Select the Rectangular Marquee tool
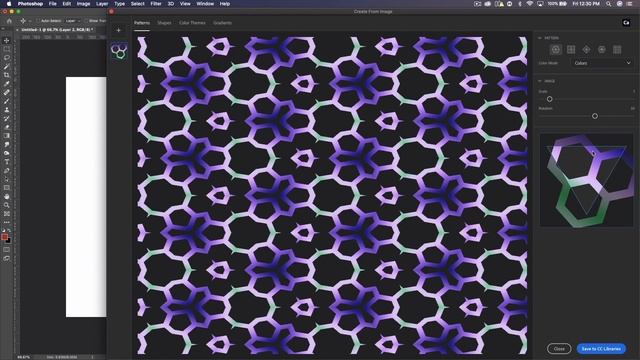 pyautogui.click(x=7, y=49)
